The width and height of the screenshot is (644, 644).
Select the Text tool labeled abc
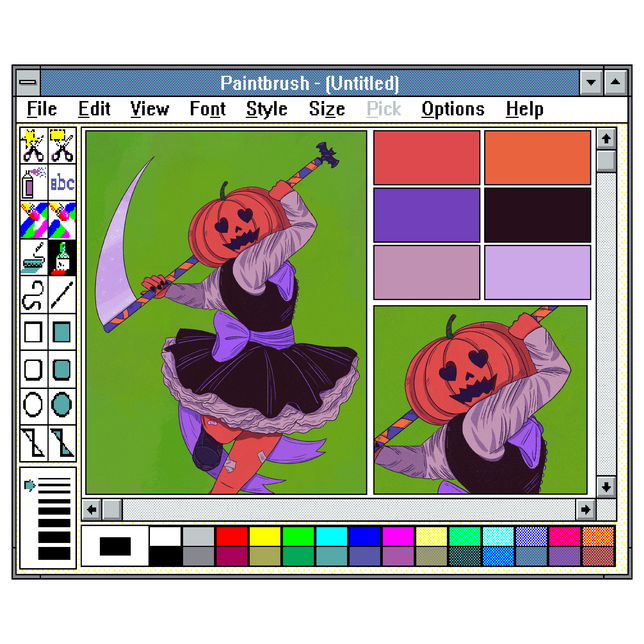62,182
